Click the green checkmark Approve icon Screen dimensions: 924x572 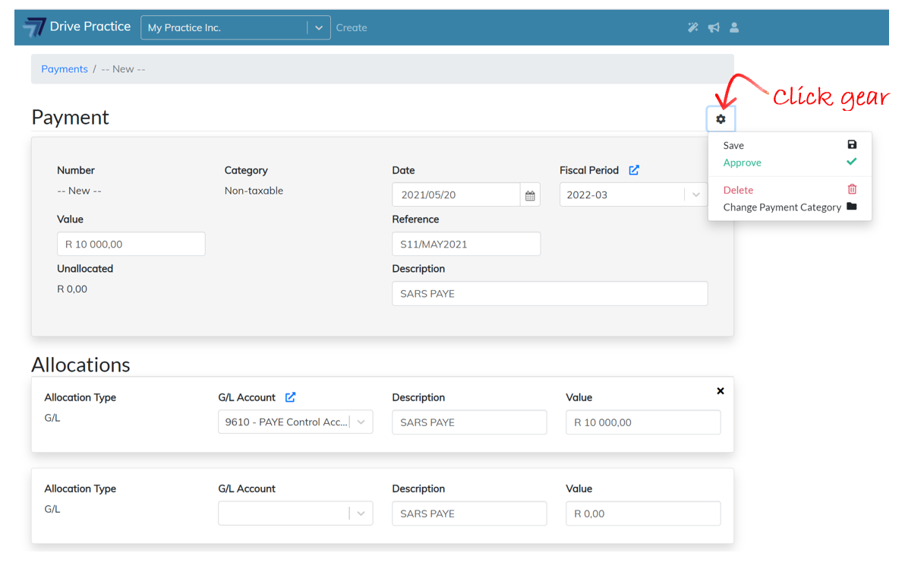[852, 162]
